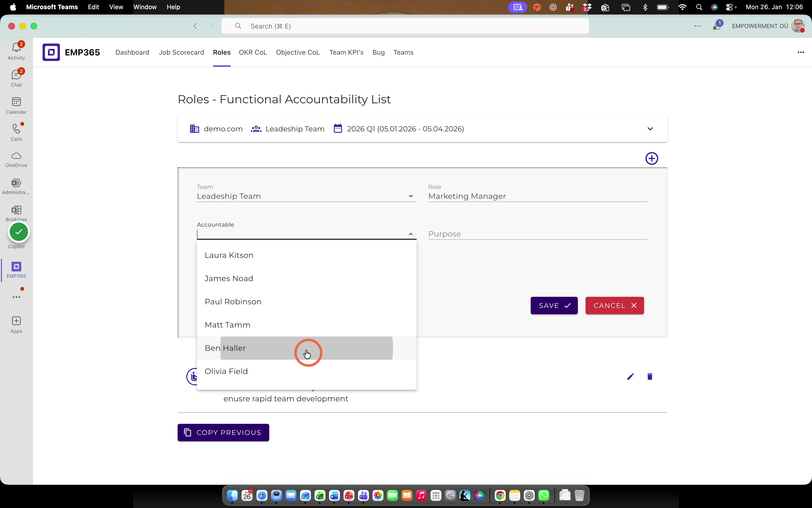Click the red CANCEL button
The width and height of the screenshot is (812, 508).
[x=614, y=305]
